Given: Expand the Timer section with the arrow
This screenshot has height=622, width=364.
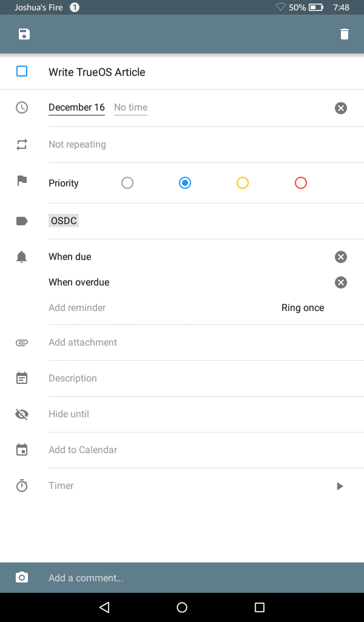Looking at the screenshot, I should [x=340, y=486].
